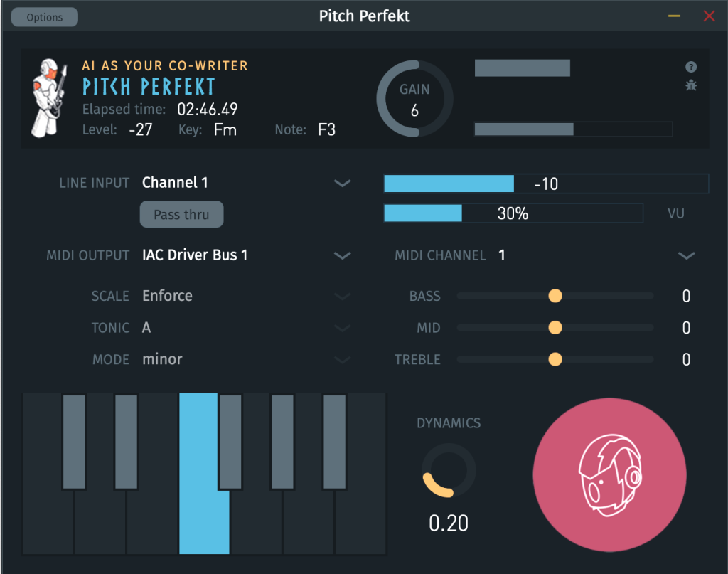Report a bug using the bug icon
The height and width of the screenshot is (574, 728).
(690, 85)
